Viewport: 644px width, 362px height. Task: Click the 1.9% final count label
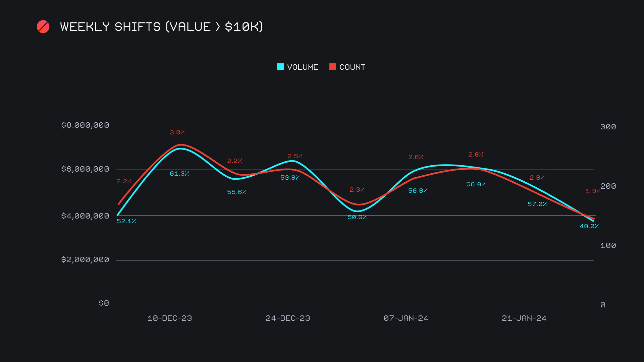click(x=593, y=191)
